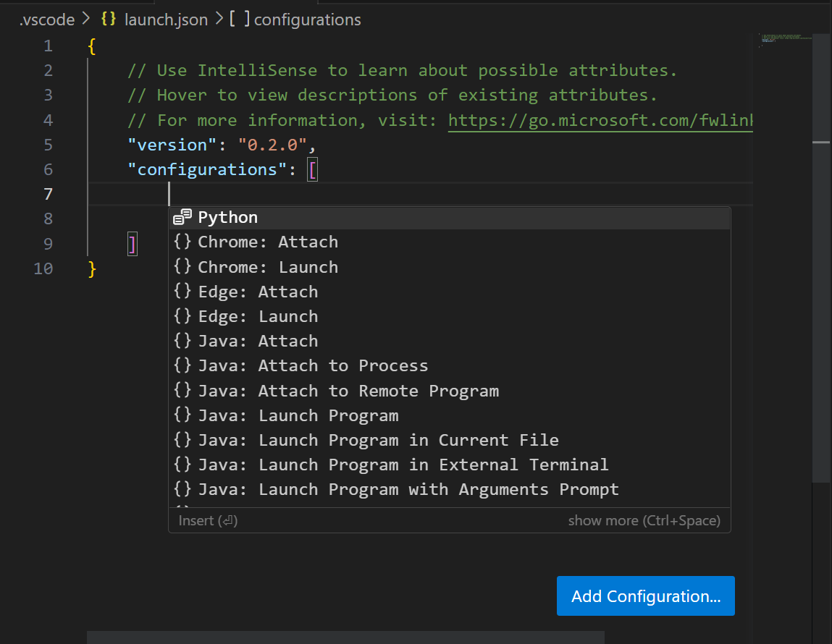Click the closing brace on line 10

pyautogui.click(x=92, y=269)
